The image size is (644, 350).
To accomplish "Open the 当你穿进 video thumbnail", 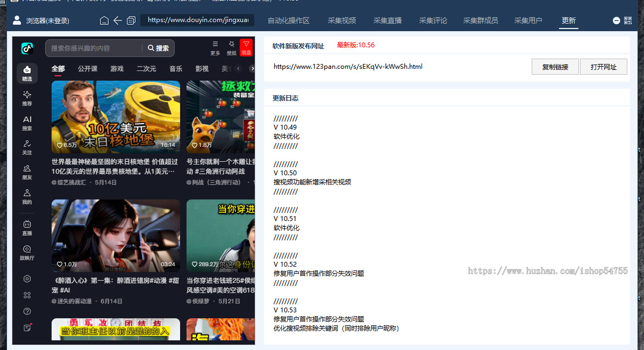I will [x=220, y=236].
